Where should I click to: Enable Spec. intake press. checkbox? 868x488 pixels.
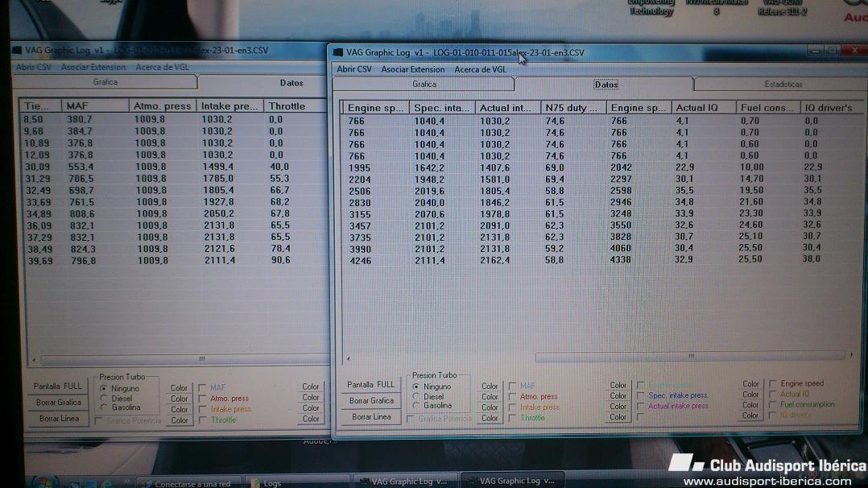click(640, 395)
